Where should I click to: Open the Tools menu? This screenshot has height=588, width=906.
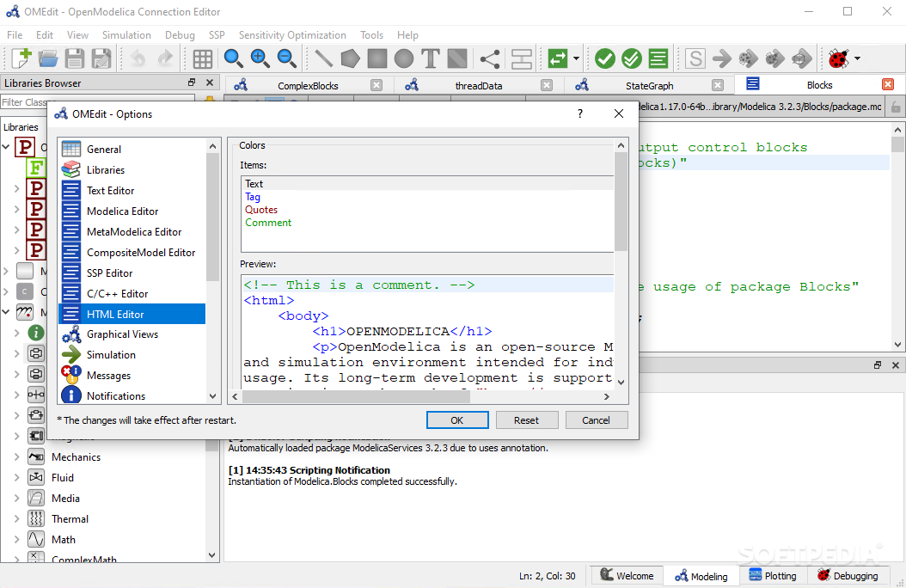click(371, 35)
